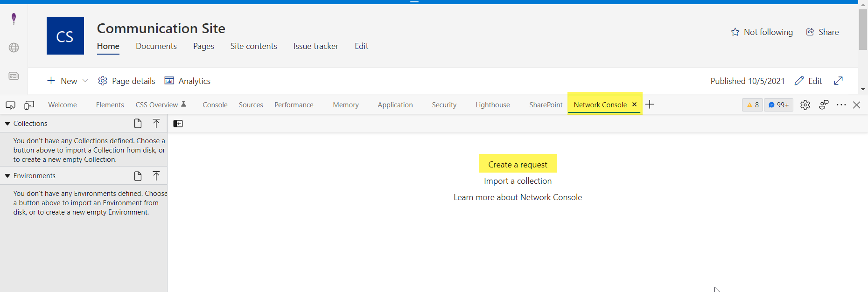This screenshot has height=292, width=868.
Task: Click the 8 warnings badge
Action: 753,105
